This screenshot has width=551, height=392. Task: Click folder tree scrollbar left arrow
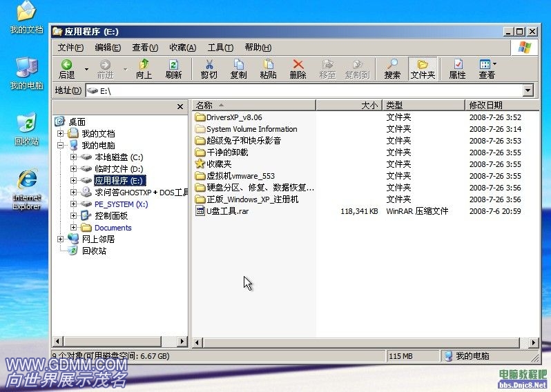click(57, 341)
